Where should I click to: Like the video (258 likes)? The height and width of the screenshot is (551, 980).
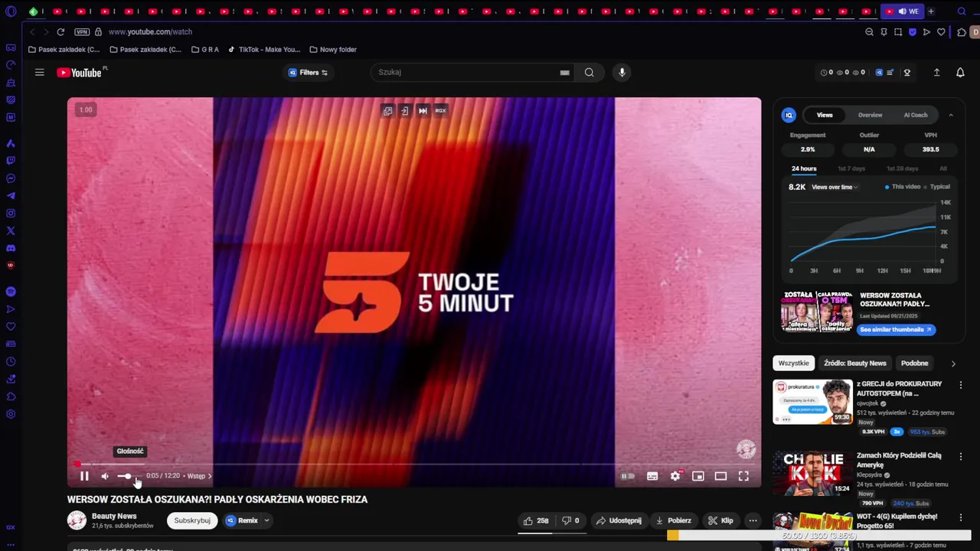tap(536, 520)
